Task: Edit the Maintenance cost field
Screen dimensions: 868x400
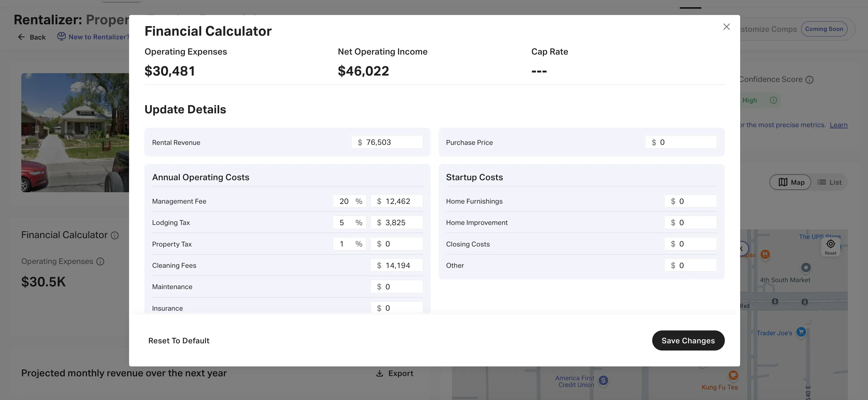Action: click(x=396, y=287)
